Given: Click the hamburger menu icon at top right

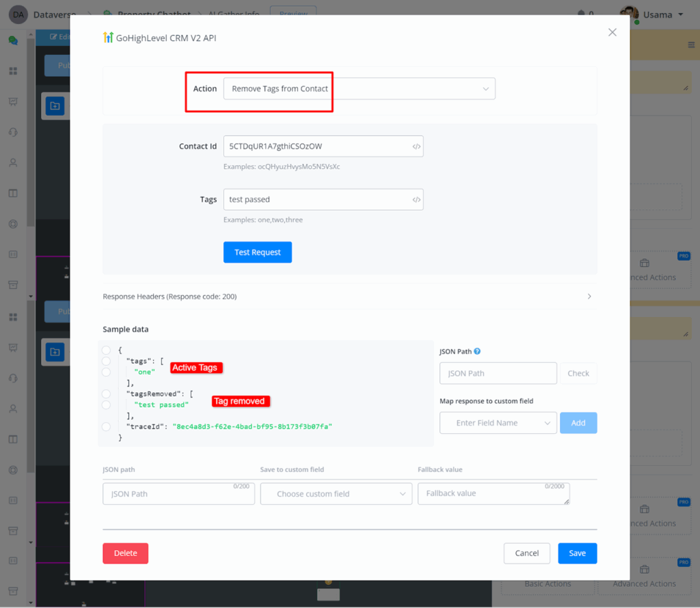Looking at the screenshot, I should tap(690, 45).
